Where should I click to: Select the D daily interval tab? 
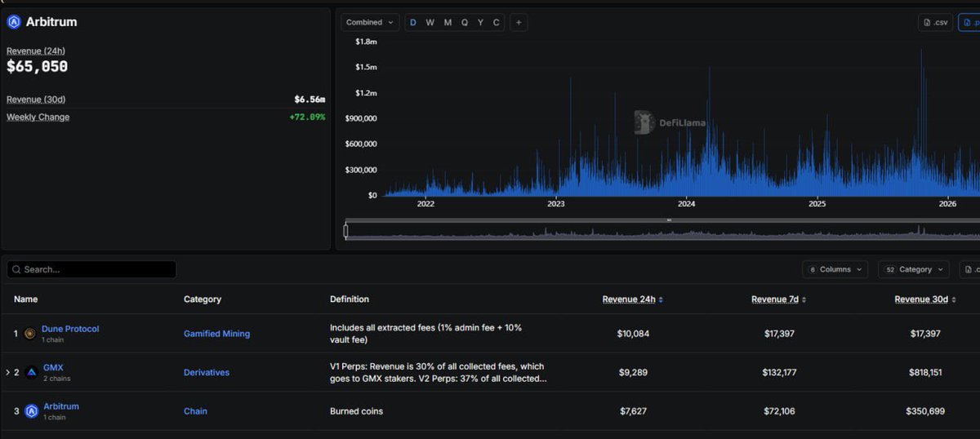[412, 23]
